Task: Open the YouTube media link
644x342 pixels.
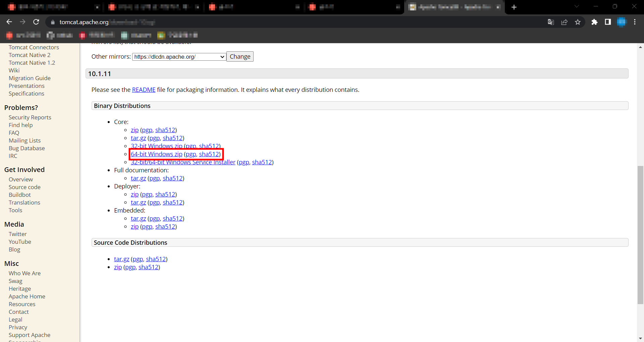Action: [20, 242]
